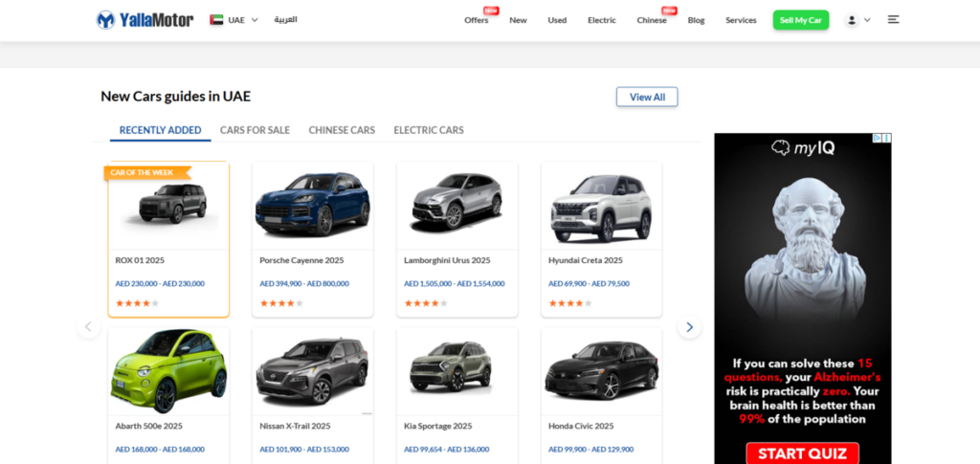Expand the account dropdown arrow
This screenshot has height=464, width=980.
tap(867, 20)
